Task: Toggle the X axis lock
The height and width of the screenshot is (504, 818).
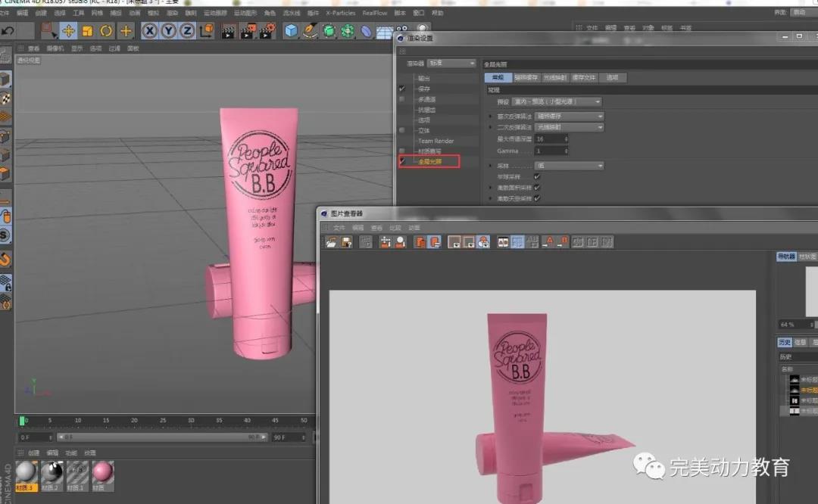Action: pos(149,31)
